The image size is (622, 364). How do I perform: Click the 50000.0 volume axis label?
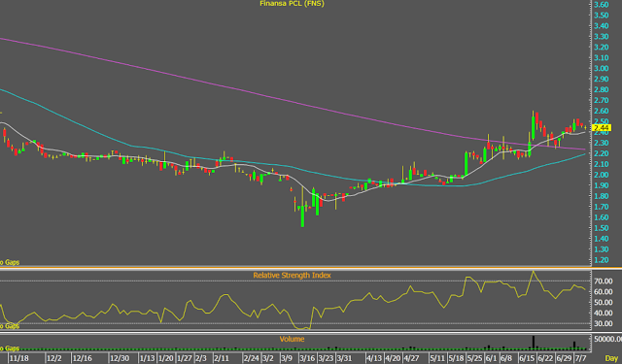point(607,339)
